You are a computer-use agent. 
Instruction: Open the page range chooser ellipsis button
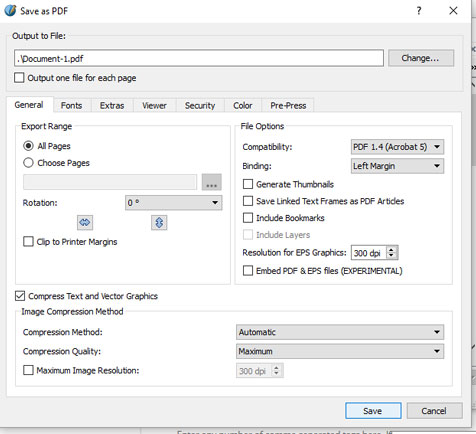(x=211, y=182)
